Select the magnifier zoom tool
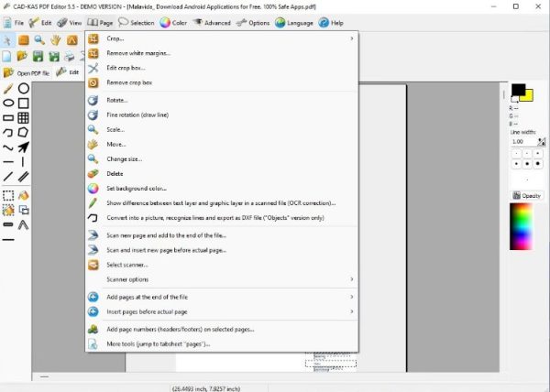 pyautogui.click(x=39, y=40)
